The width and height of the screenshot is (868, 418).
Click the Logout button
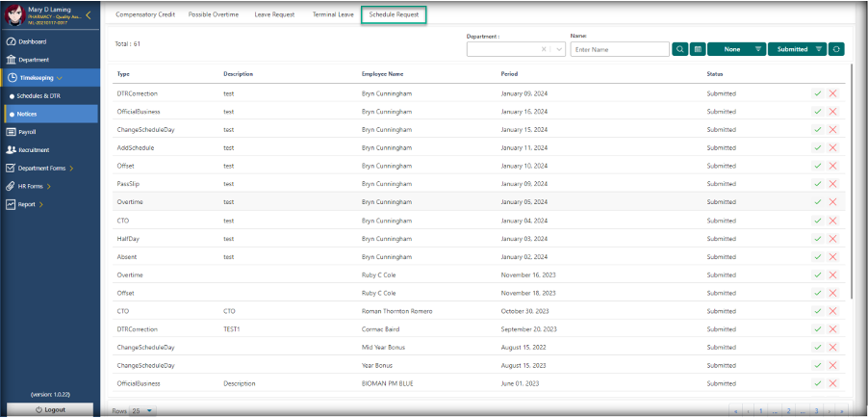coord(50,410)
